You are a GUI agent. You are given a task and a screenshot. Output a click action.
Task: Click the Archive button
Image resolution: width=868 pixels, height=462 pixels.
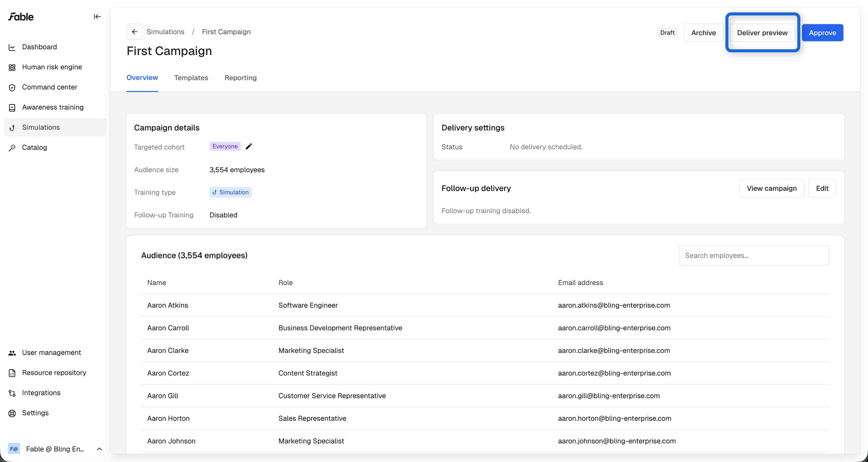click(704, 33)
